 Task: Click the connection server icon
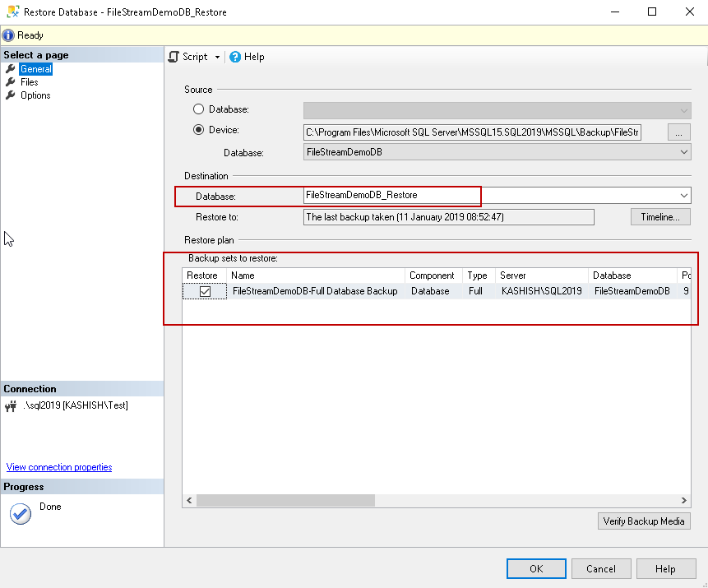pos(11,405)
